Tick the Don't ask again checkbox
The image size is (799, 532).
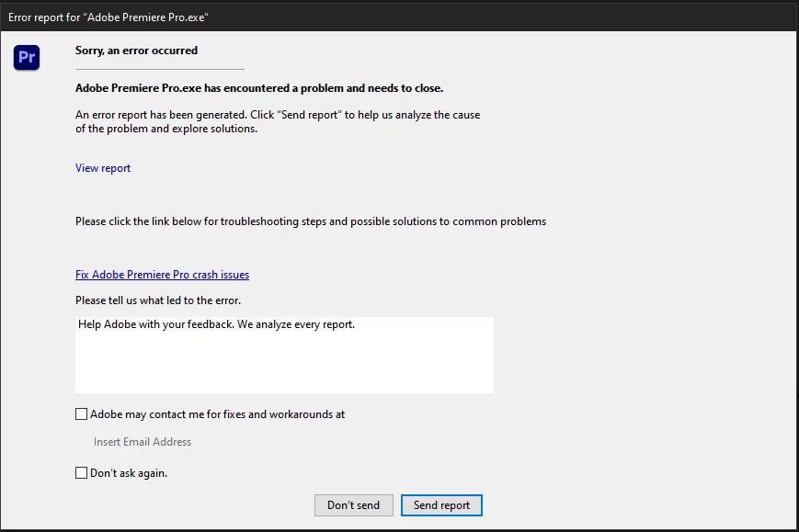[x=82, y=473]
